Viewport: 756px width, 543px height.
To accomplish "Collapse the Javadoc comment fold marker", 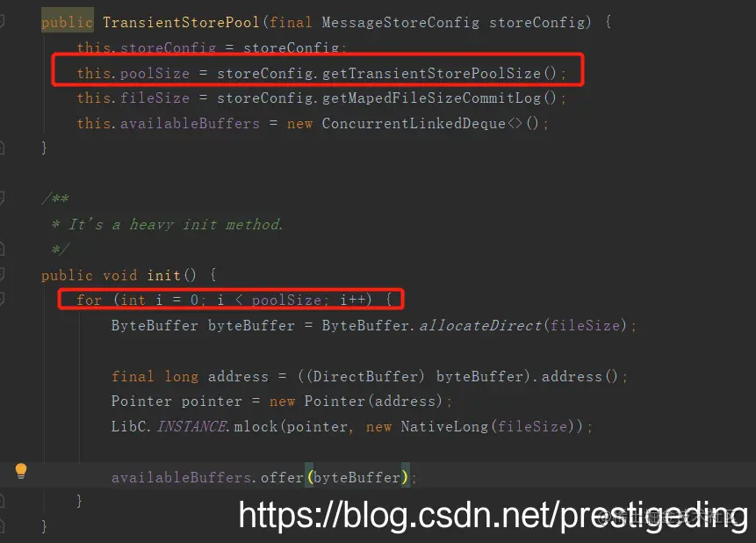I will 2,198.
